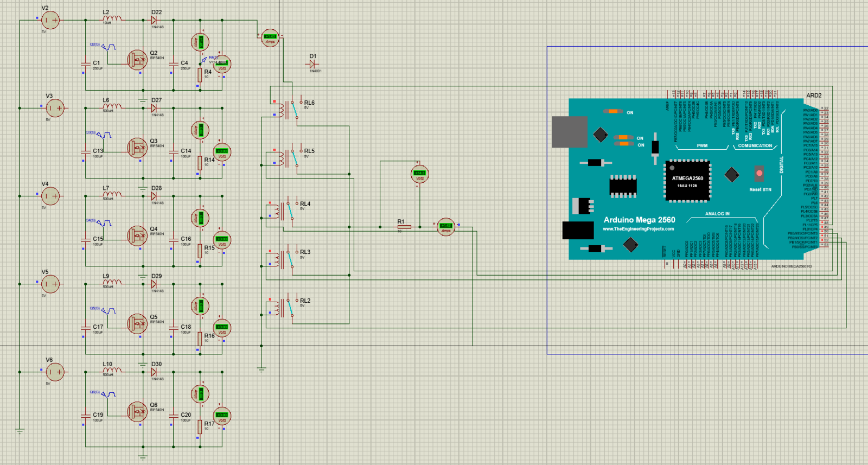This screenshot has width=868, height=465.
Task: Click the voltmeter above resistor R1
Action: click(419, 174)
